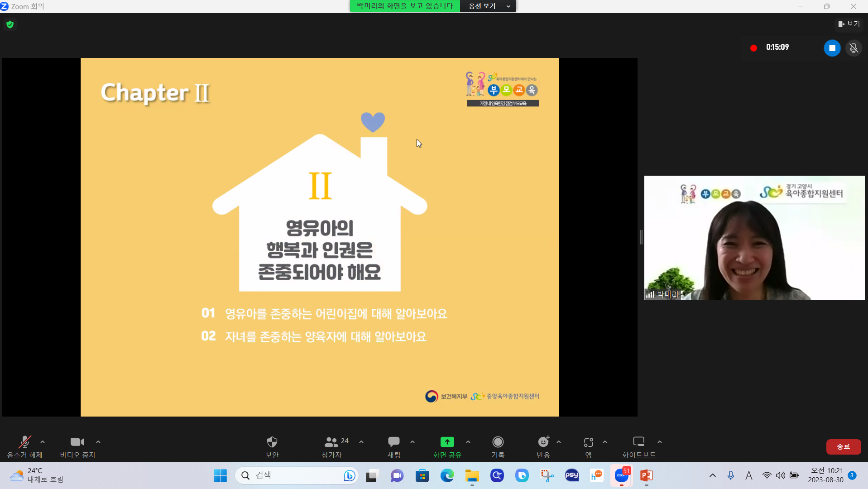Open File Explorer on taskbar
Viewport: 868px width, 489px height.
coord(472,475)
